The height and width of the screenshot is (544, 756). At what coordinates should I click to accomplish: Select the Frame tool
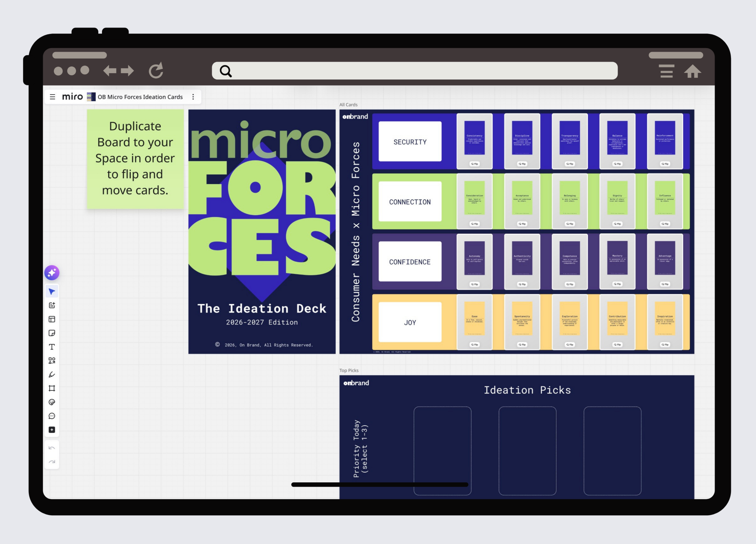tap(52, 388)
